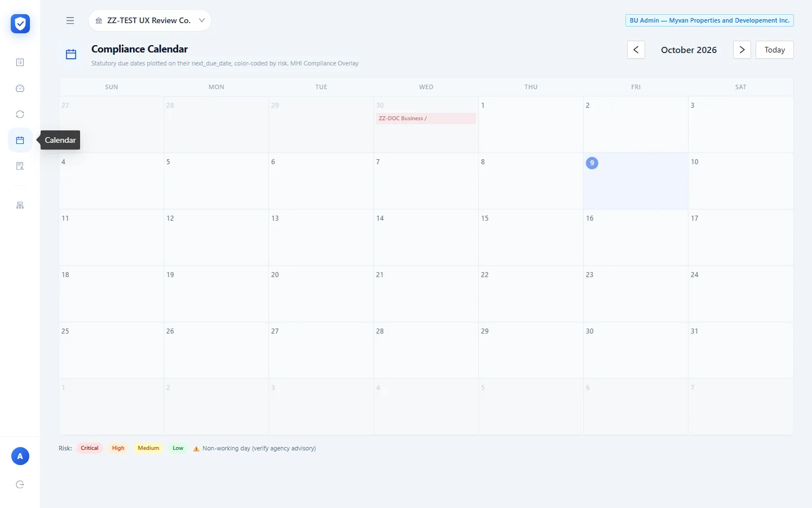812x508 pixels.
Task: Click the Critical risk legend chip
Action: [90, 448]
